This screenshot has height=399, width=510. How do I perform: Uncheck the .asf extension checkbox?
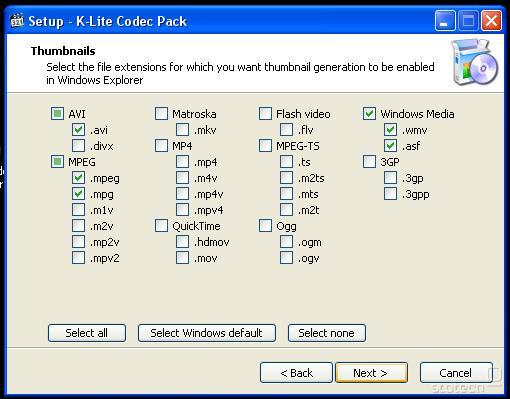click(391, 146)
